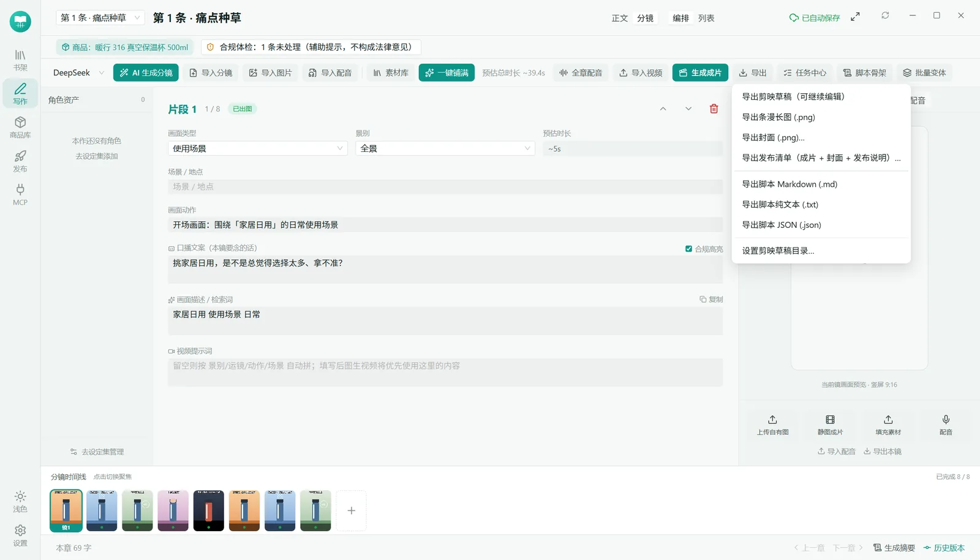Screen dimensions: 980x560
Task: Click the 场景 / 地点 input field
Action: (x=445, y=186)
